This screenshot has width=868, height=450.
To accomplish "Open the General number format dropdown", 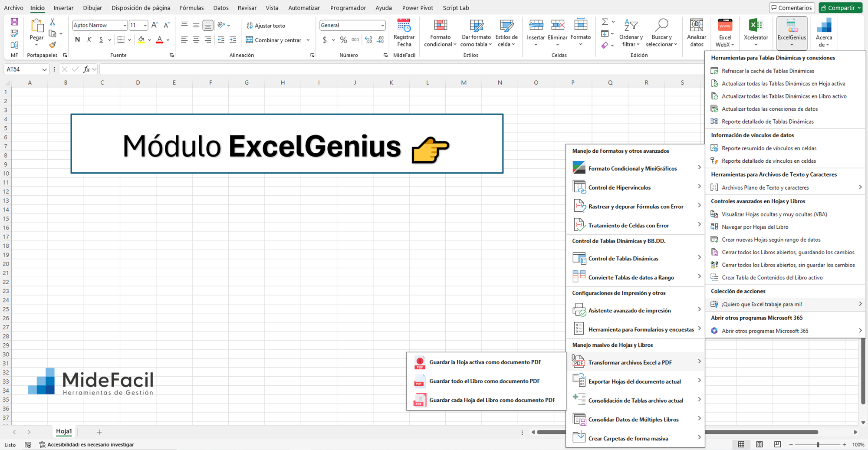I will pos(382,25).
